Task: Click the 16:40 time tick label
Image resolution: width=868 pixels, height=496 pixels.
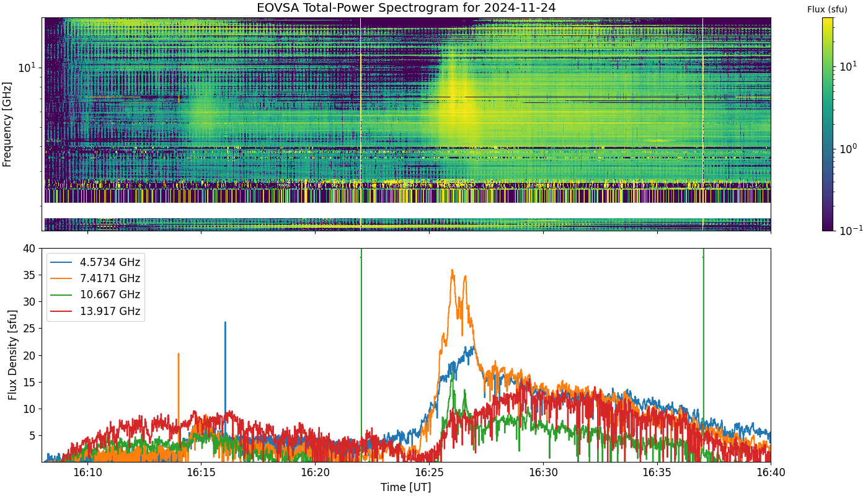Action: 771,472
